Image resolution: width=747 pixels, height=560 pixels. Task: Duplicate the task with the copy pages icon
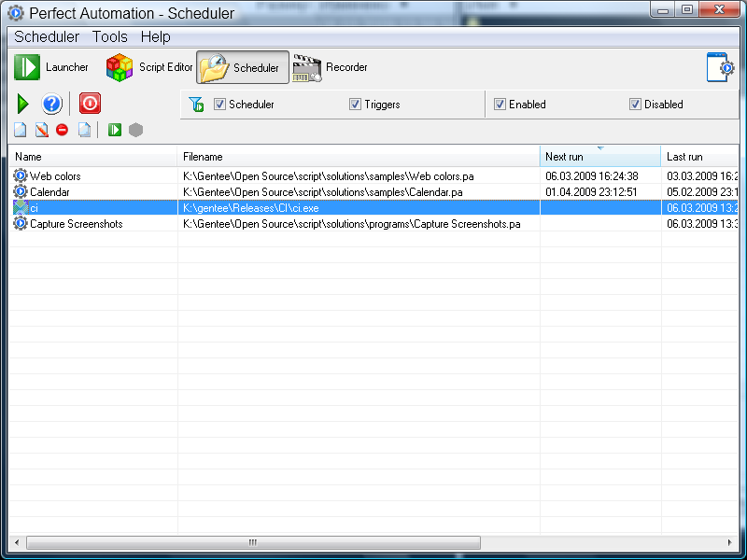click(84, 130)
